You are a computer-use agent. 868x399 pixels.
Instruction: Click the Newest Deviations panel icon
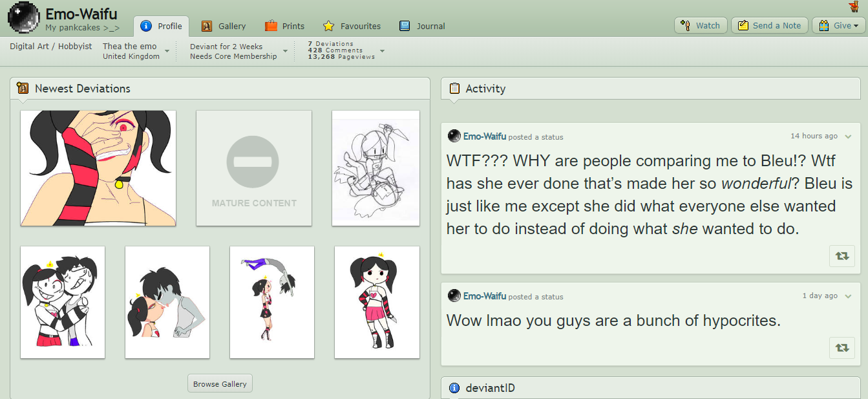point(23,89)
